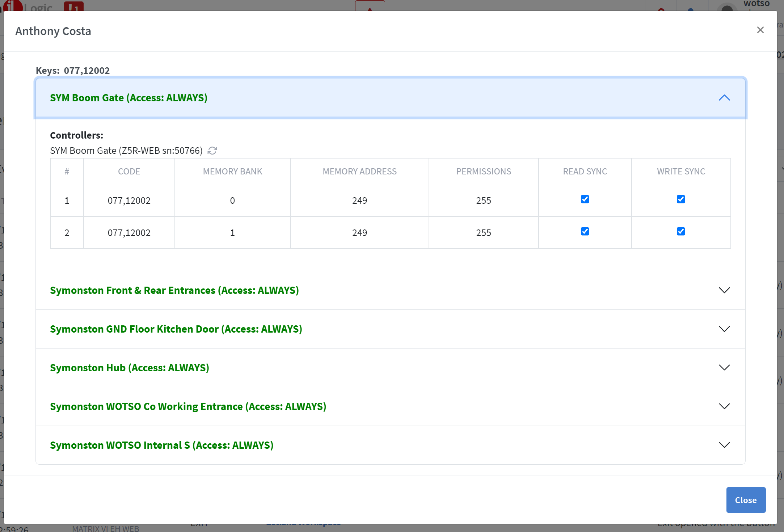
Task: Click chevron beside GND Floor Kitchen Door
Action: (724, 329)
